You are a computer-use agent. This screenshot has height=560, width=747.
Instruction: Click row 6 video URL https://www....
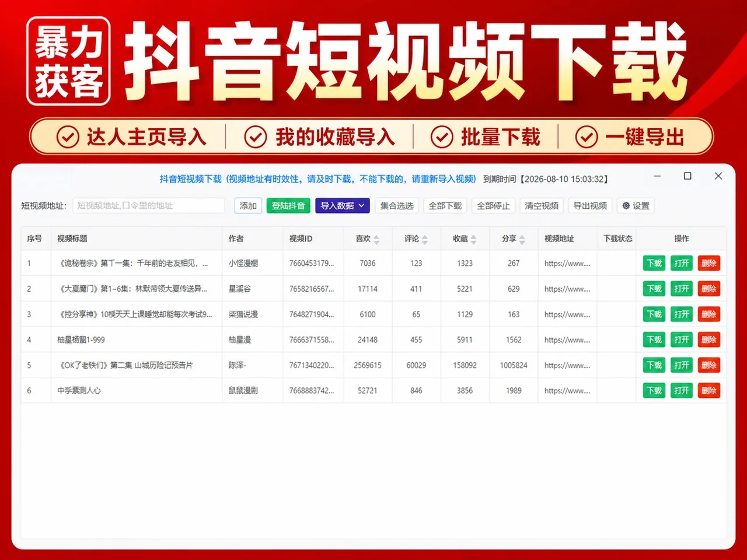567,391
